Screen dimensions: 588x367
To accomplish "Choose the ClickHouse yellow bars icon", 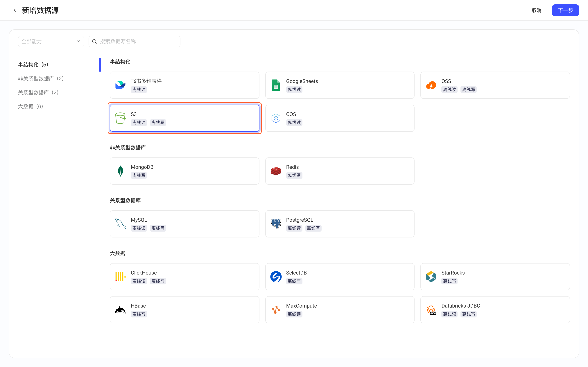I will [121, 277].
